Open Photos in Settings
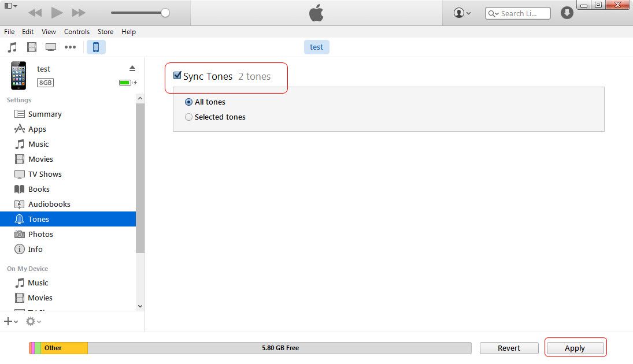The height and width of the screenshot is (364, 633). coord(68,234)
